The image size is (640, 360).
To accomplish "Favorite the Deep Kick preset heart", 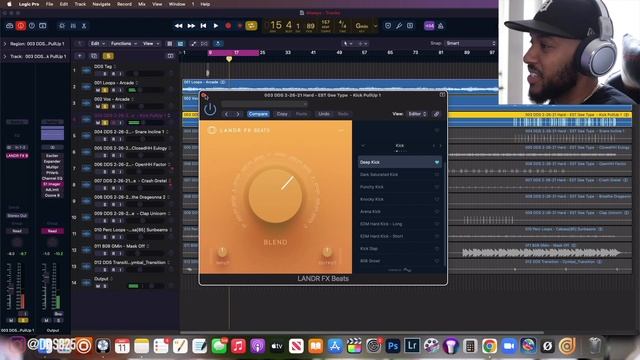I will pyautogui.click(x=437, y=162).
